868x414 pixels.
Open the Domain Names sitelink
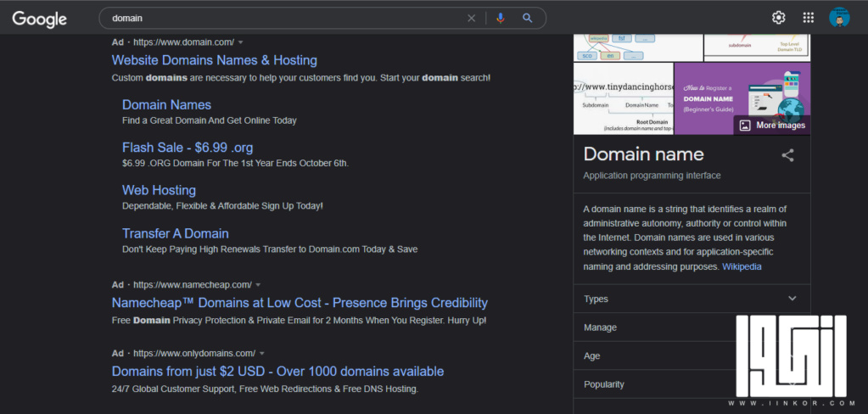166,104
